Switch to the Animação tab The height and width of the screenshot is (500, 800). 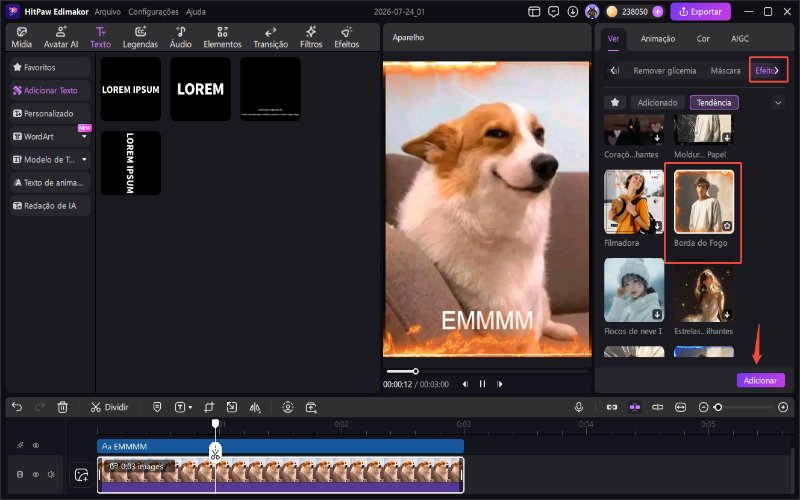[x=658, y=39]
